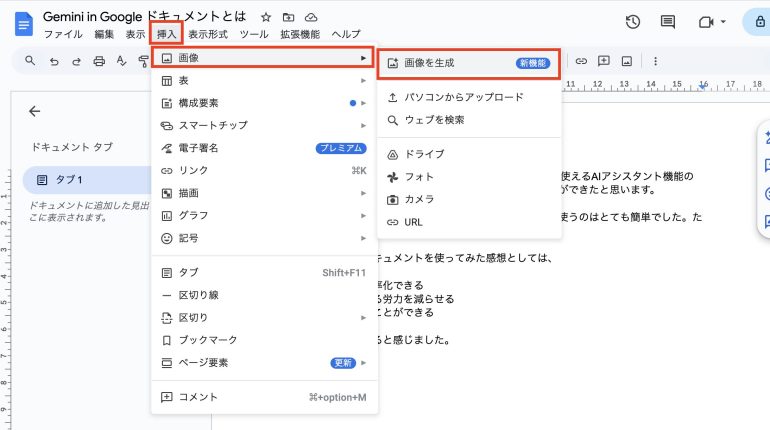Screen dimensions: 770x430
Task: Redo the last action
Action: click(x=77, y=61)
